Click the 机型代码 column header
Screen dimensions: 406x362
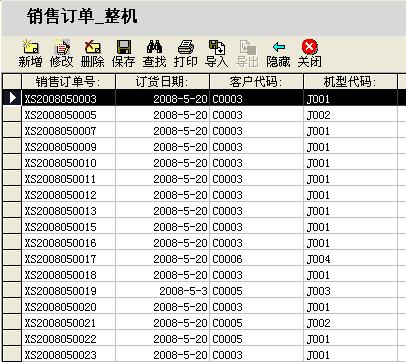350,82
